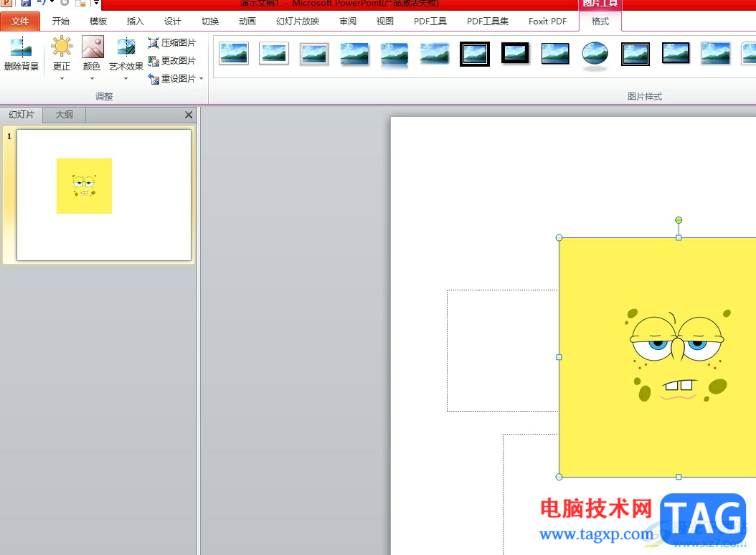This screenshot has height=555, width=756.
Task: Click the bottom-left corner resize handle
Action: [x=559, y=477]
